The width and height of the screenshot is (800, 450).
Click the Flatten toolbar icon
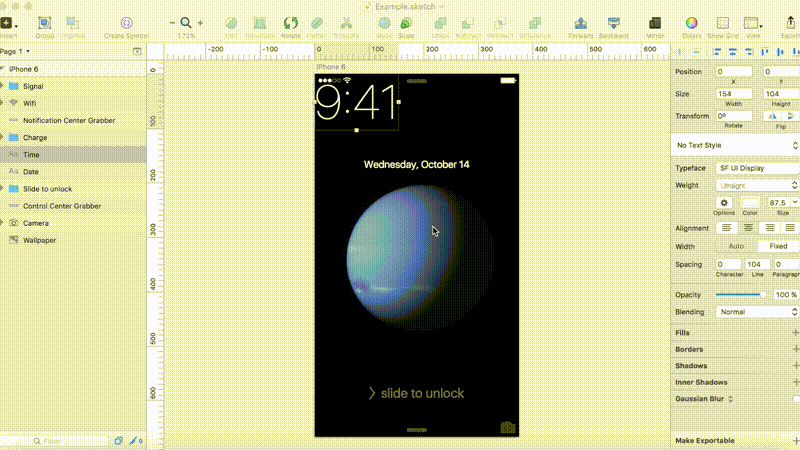(317, 23)
